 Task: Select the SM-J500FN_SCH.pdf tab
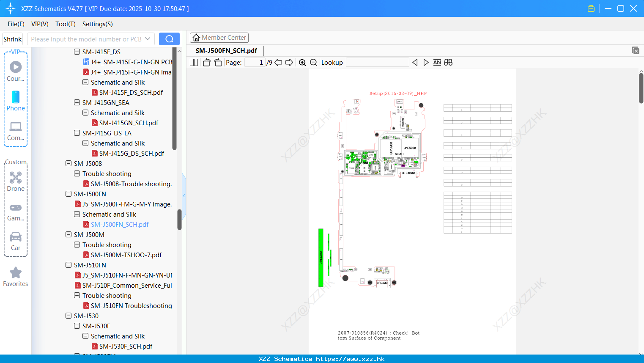226,50
